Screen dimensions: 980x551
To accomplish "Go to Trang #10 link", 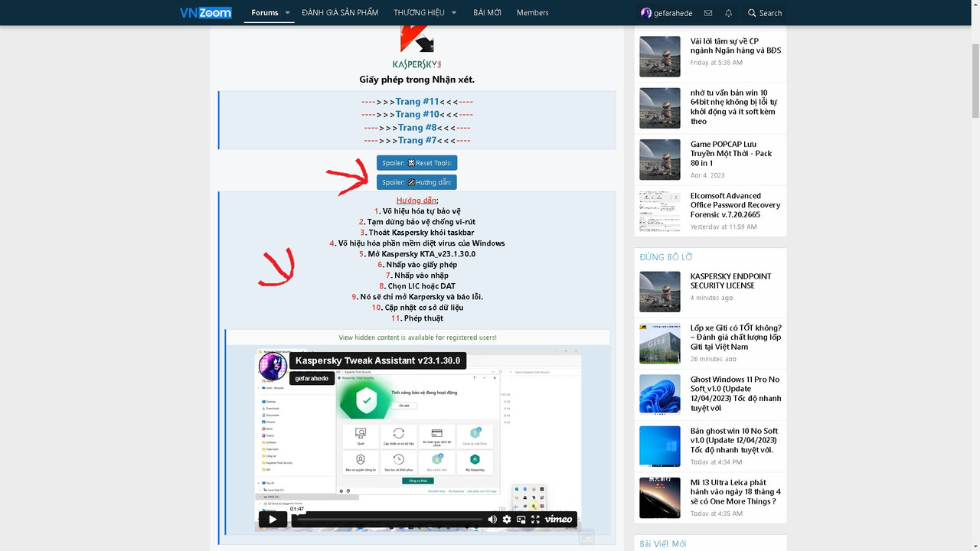I will point(417,115).
